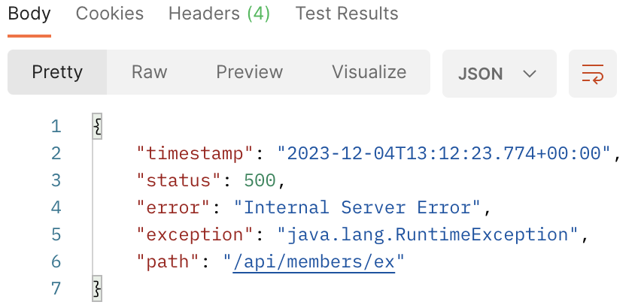
Task: Click the "java.lang.RuntimeException" value
Action: pos(428,234)
